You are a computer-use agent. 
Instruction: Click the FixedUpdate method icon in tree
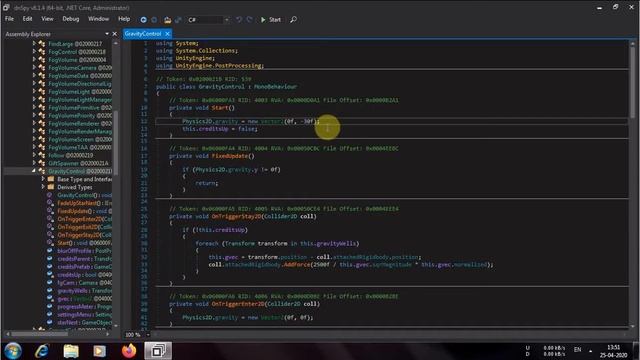coord(50,211)
